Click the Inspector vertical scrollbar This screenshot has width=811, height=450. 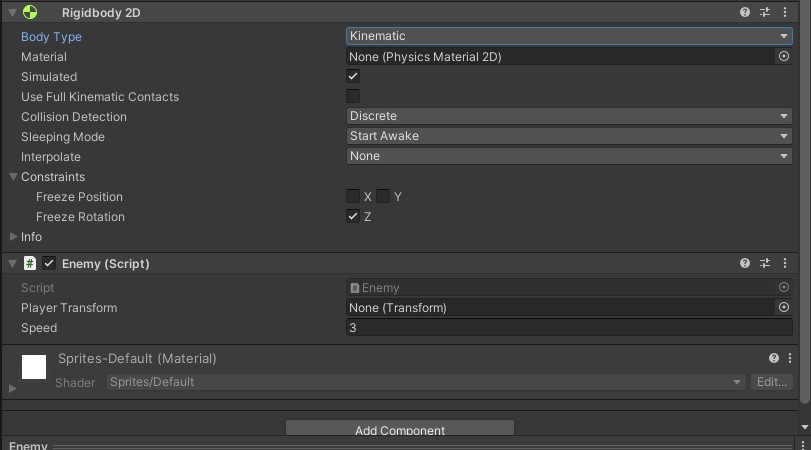pos(804,202)
